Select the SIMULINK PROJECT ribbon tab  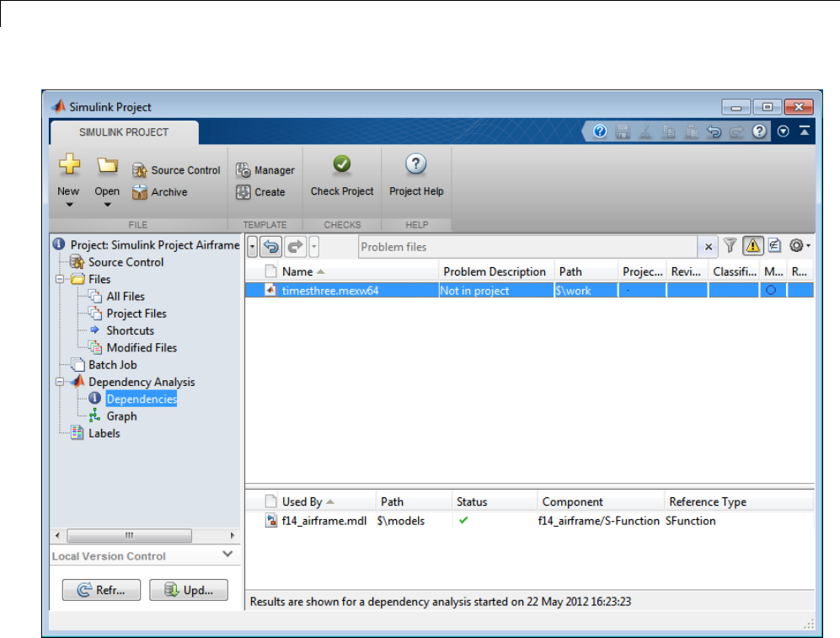pyautogui.click(x=124, y=132)
